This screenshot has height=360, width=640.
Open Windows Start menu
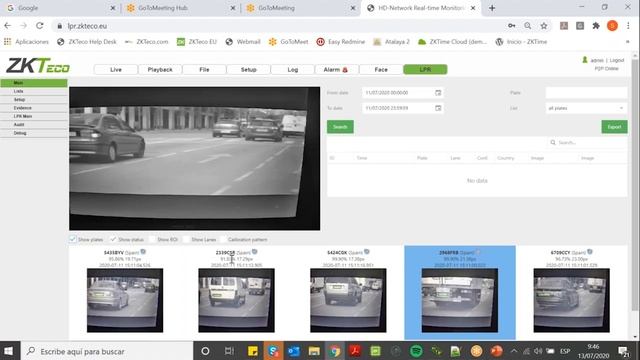9,351
